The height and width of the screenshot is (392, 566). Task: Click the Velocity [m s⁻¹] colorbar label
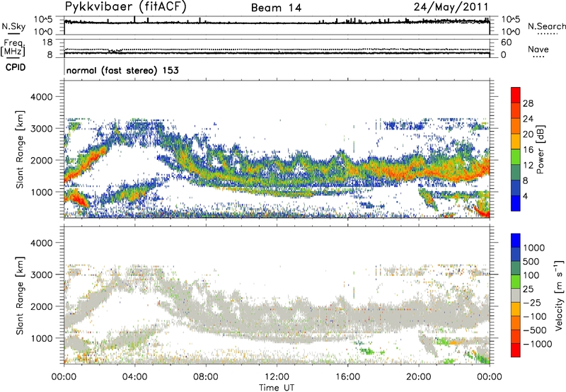point(559,295)
